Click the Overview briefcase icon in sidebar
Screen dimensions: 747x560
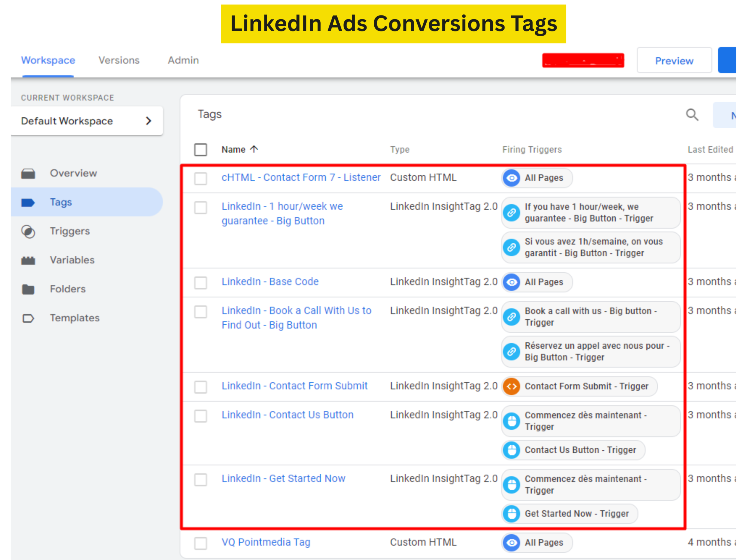[28, 174]
